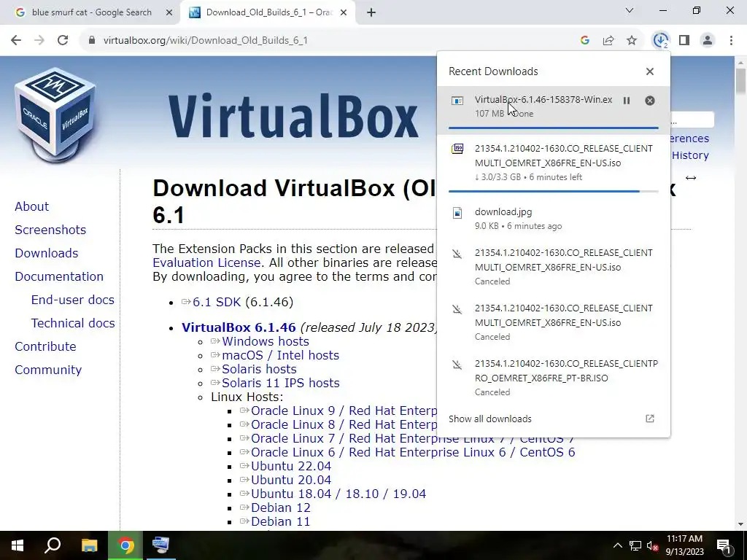
Task: Cancel the VirtualBox-6.1.46-158378-Win download
Action: (650, 101)
